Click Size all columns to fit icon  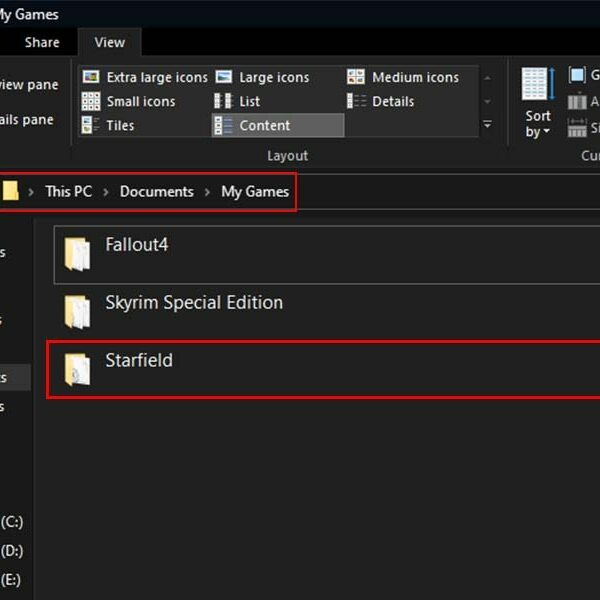coord(577,128)
